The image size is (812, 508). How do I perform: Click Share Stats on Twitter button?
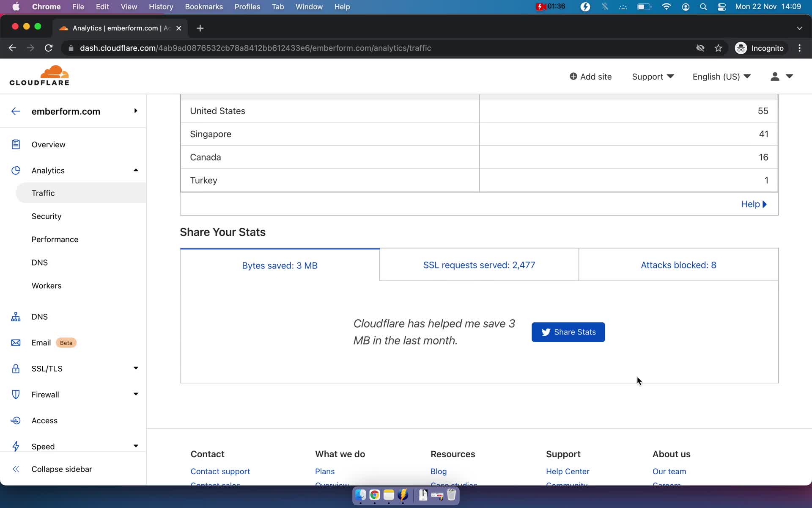tap(568, 332)
